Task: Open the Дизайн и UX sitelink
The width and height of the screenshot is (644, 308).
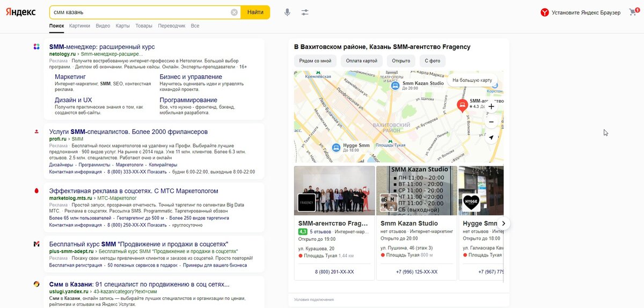Action: (x=74, y=100)
